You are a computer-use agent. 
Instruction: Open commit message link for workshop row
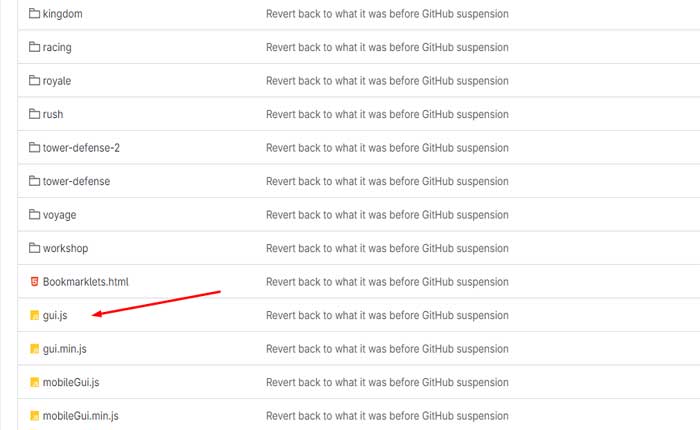pos(387,248)
